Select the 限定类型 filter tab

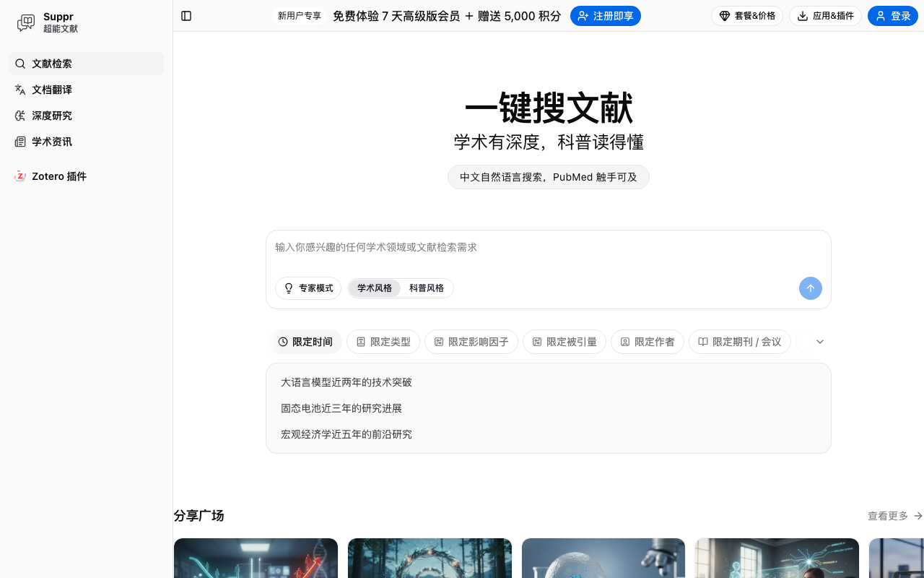383,342
